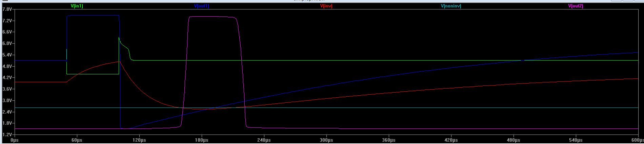Image resolution: width=644 pixels, height=144 pixels.
Task: Click the 7.2V vertical axis label
Action: point(7,21)
